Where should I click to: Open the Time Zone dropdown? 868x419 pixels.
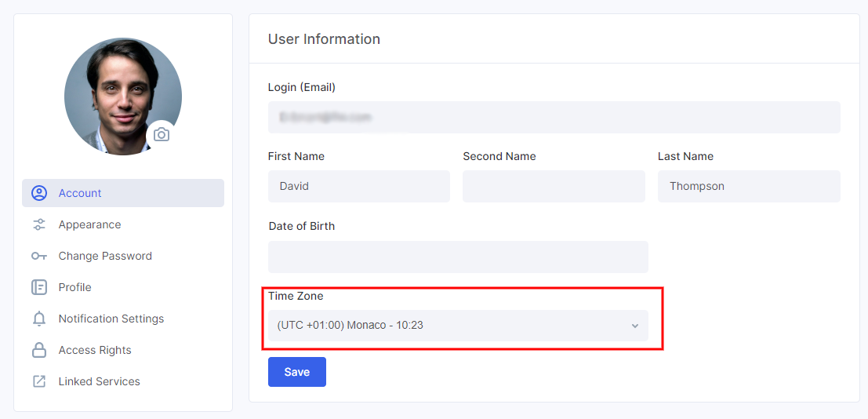(458, 326)
